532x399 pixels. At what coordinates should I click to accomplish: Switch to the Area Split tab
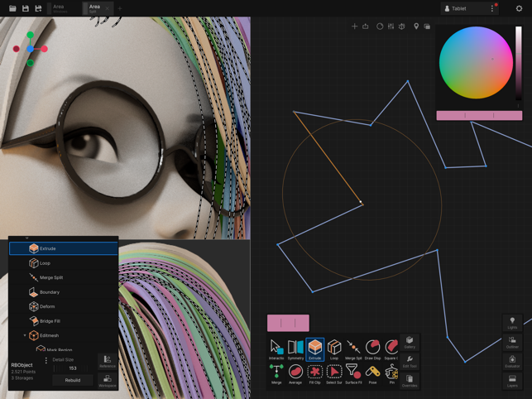tap(94, 8)
